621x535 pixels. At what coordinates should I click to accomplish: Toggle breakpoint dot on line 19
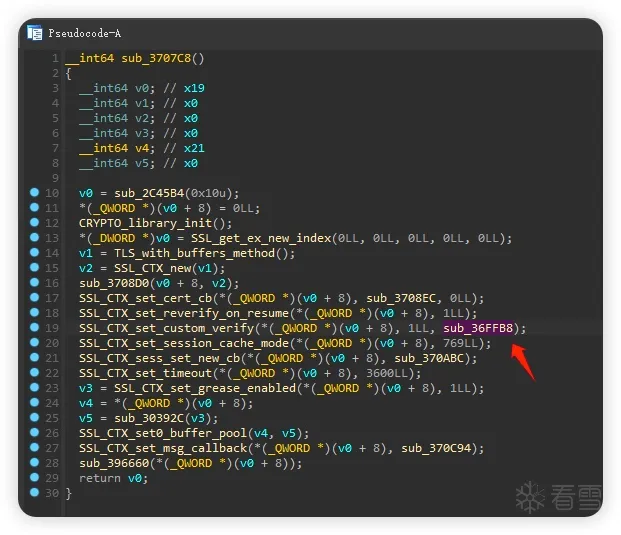click(34, 327)
